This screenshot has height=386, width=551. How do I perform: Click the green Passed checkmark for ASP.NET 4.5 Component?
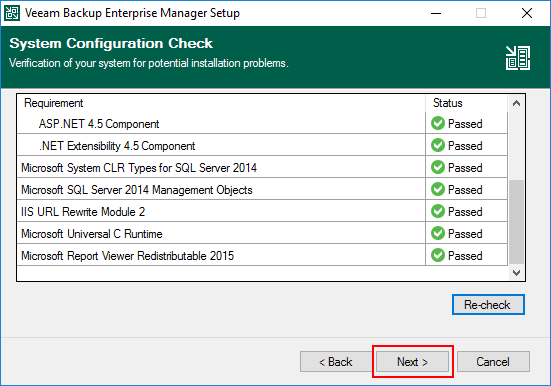point(438,123)
